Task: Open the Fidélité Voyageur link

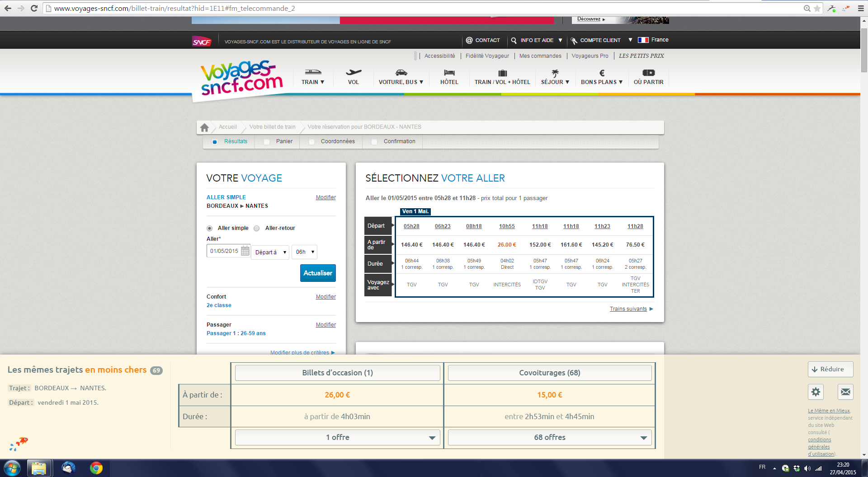Action: click(487, 56)
